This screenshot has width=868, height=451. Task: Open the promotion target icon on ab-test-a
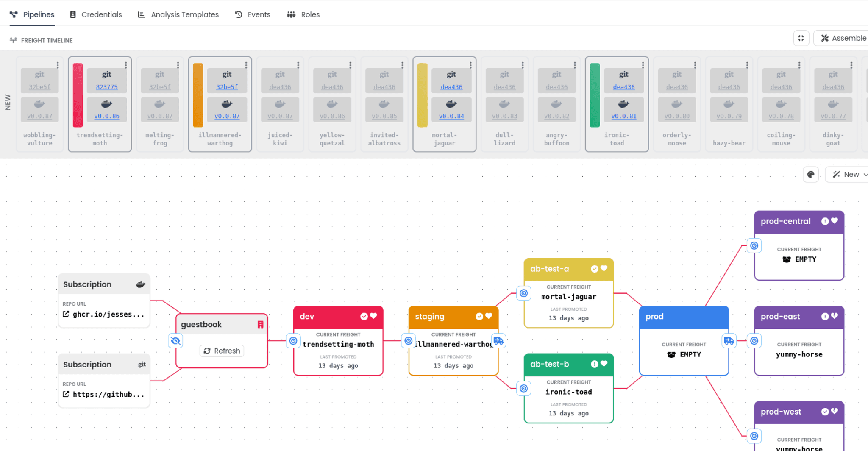click(x=524, y=293)
